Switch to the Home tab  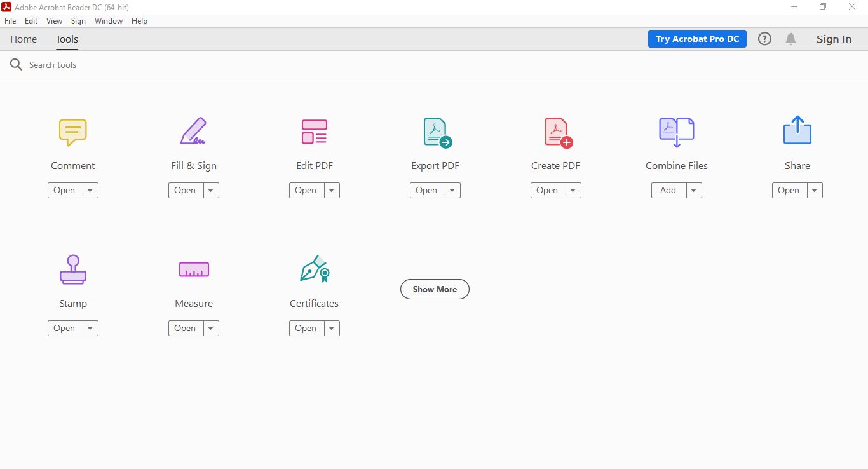(24, 39)
